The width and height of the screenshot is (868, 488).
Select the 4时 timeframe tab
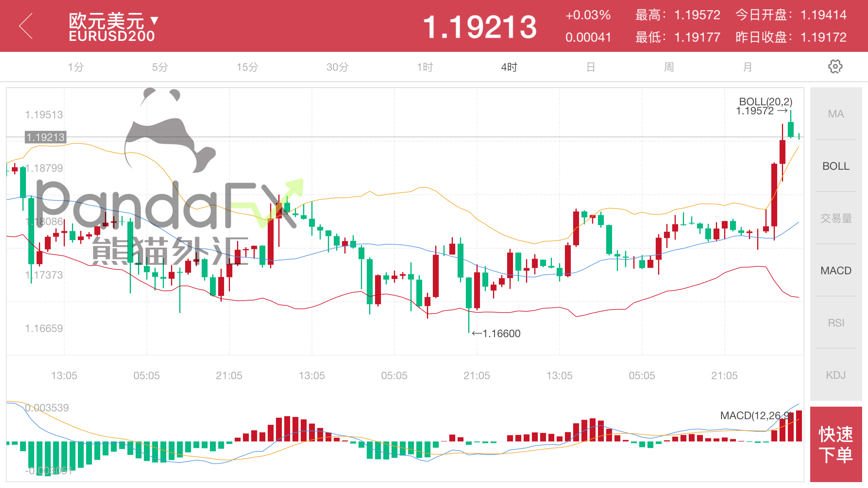click(509, 67)
